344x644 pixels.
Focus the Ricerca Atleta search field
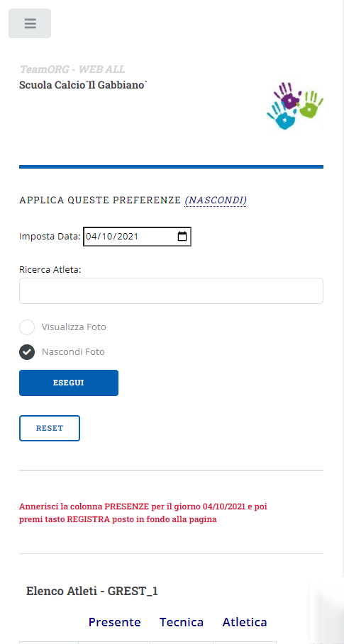click(x=171, y=290)
